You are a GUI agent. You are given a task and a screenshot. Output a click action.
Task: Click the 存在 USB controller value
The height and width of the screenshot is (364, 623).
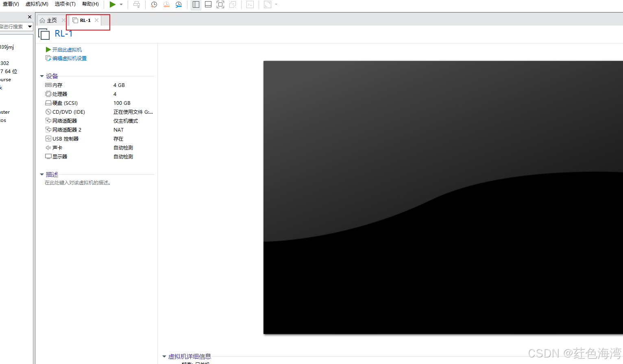click(x=118, y=139)
